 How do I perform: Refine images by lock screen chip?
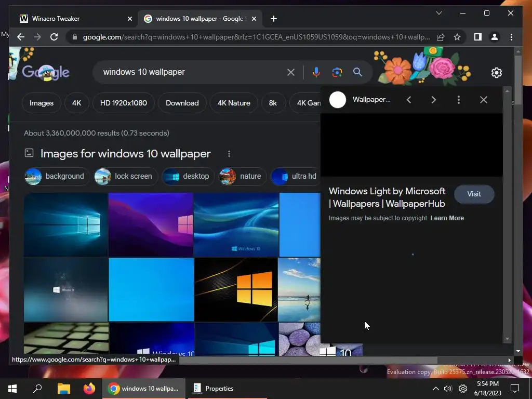[126, 177]
